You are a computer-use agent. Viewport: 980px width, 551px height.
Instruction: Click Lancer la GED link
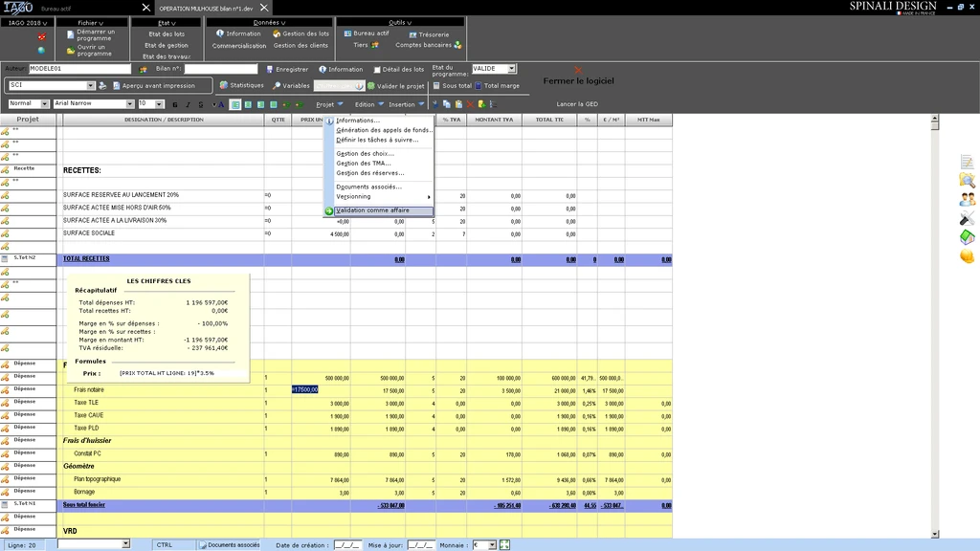577,104
